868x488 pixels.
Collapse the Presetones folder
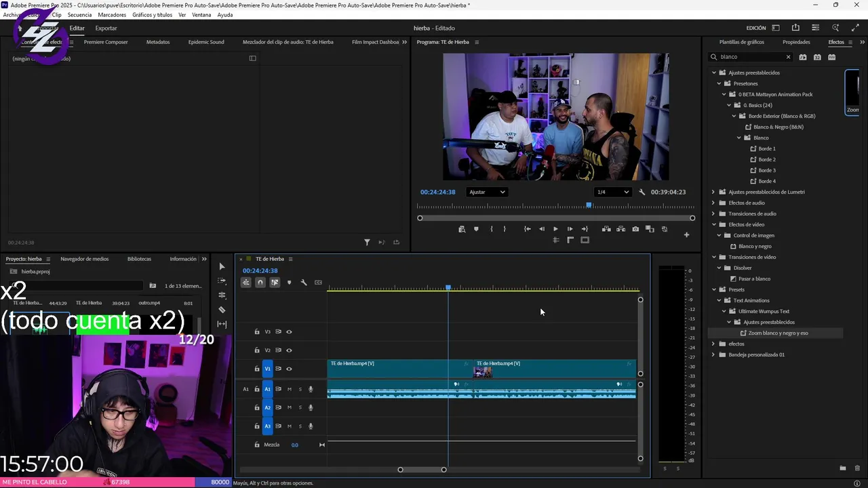719,83
